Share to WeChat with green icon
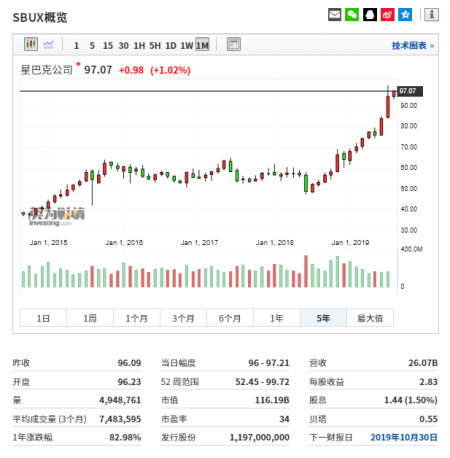The image size is (450, 458). click(x=352, y=15)
